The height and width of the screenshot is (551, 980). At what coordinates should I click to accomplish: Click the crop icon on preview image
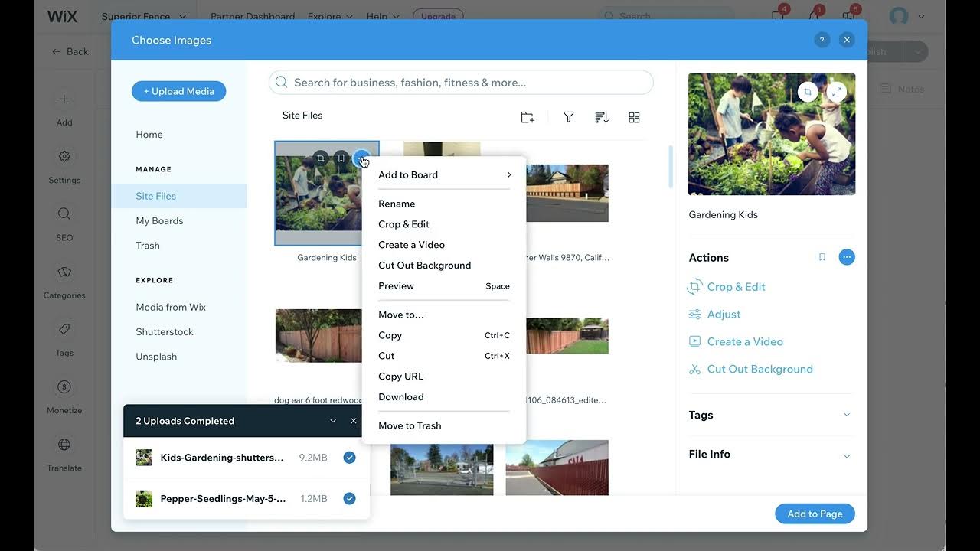click(x=808, y=92)
